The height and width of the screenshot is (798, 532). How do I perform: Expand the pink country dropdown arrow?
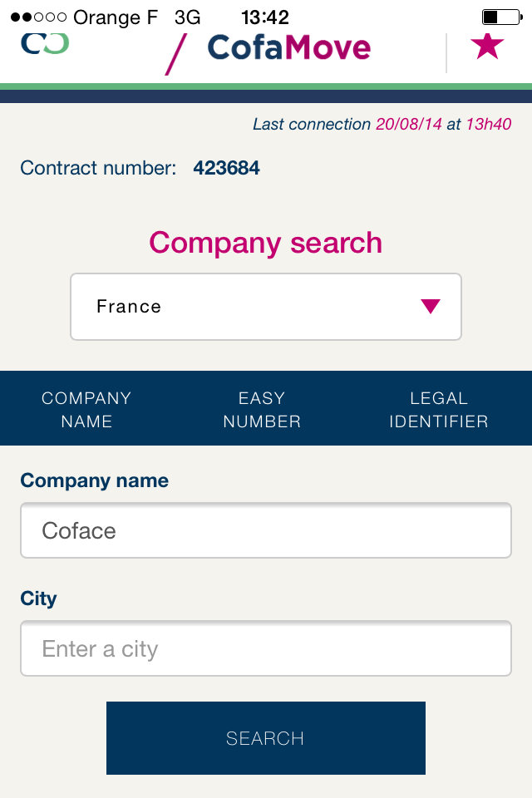point(431,306)
